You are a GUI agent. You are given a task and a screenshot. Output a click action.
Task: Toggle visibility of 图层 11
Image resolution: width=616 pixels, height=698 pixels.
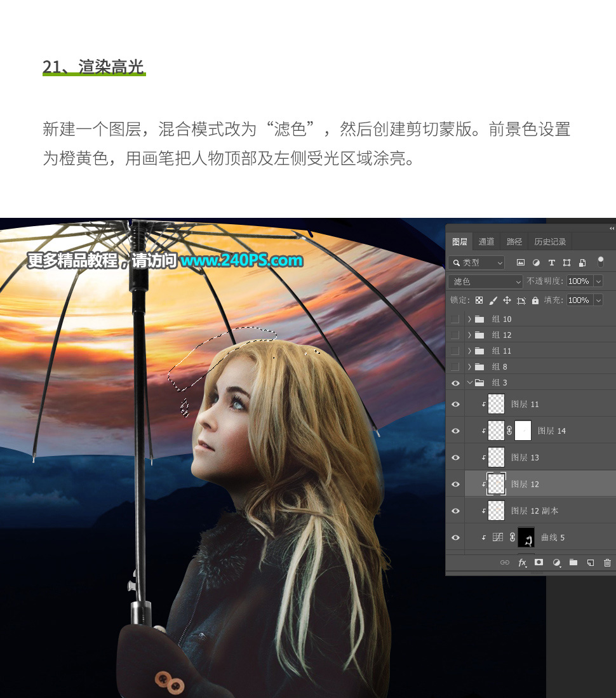tap(455, 404)
